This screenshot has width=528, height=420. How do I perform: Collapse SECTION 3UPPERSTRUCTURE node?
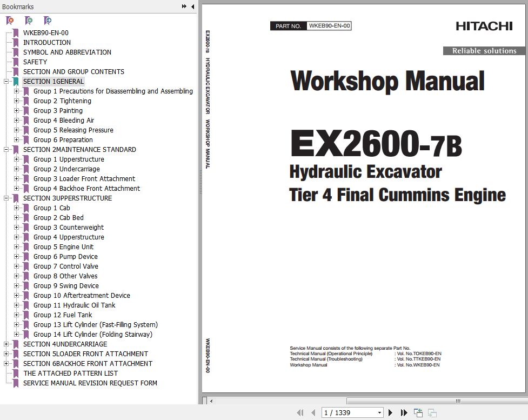(x=6, y=198)
